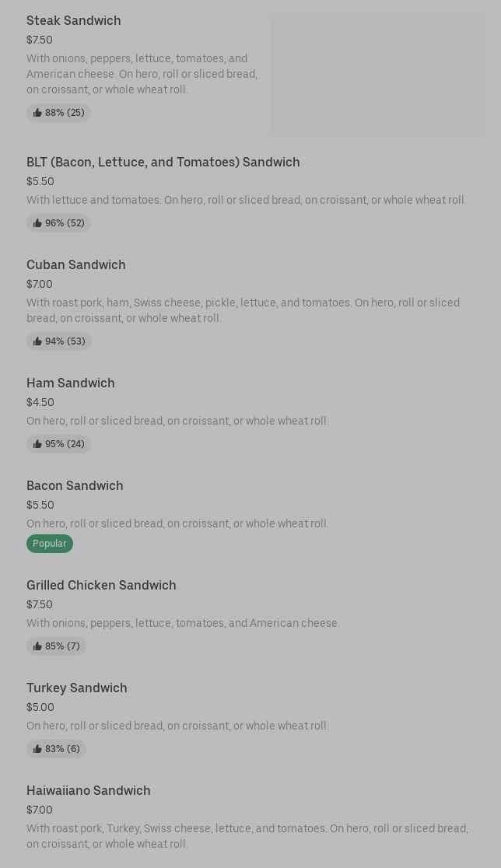
Task: Open the BLT Sandwich menu item
Action: 163,163
